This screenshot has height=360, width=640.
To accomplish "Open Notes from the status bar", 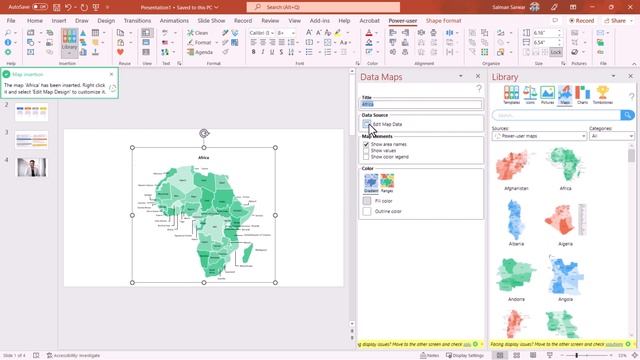I will tap(429, 356).
